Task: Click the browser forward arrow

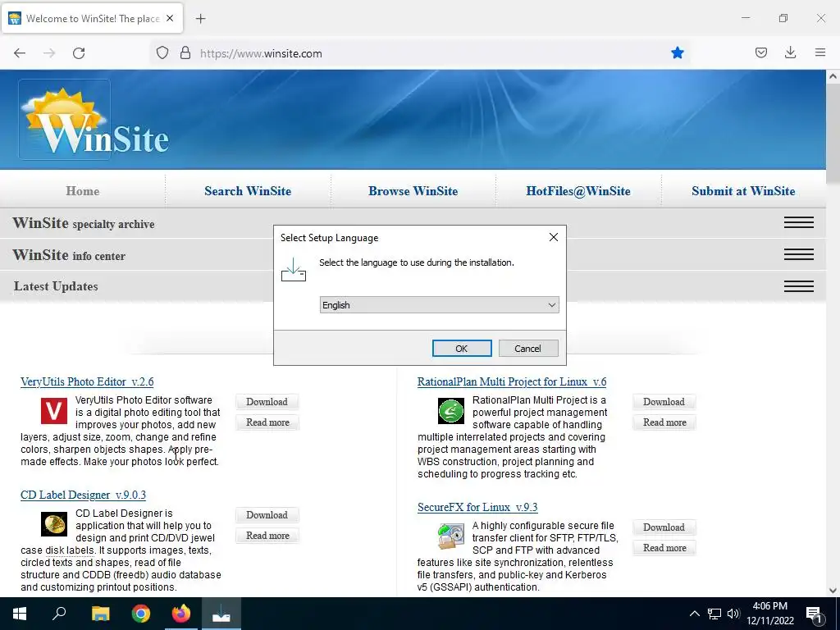Action: 49,53
